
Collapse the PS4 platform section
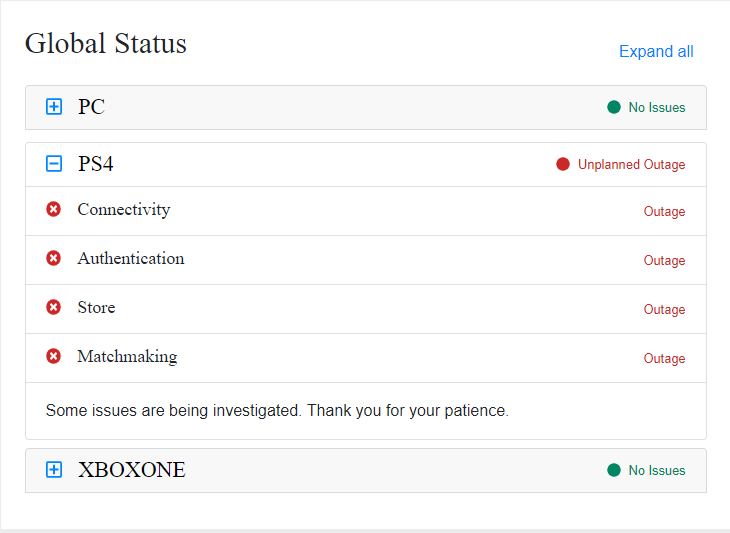(x=54, y=164)
